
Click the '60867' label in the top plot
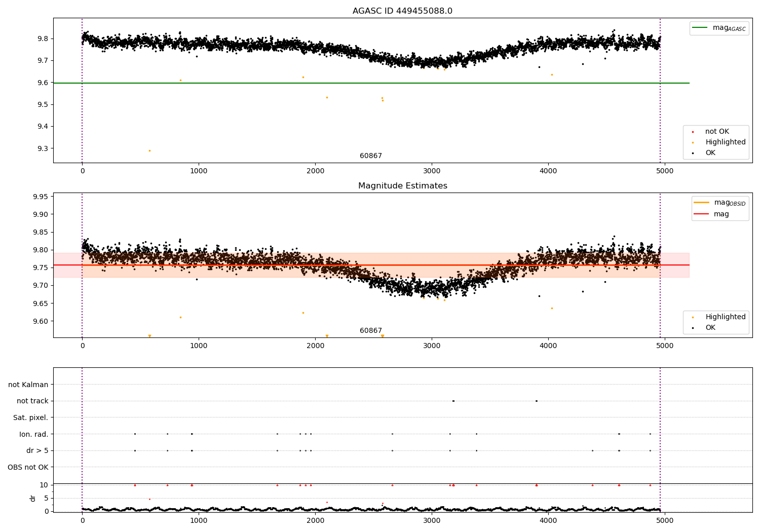click(371, 156)
